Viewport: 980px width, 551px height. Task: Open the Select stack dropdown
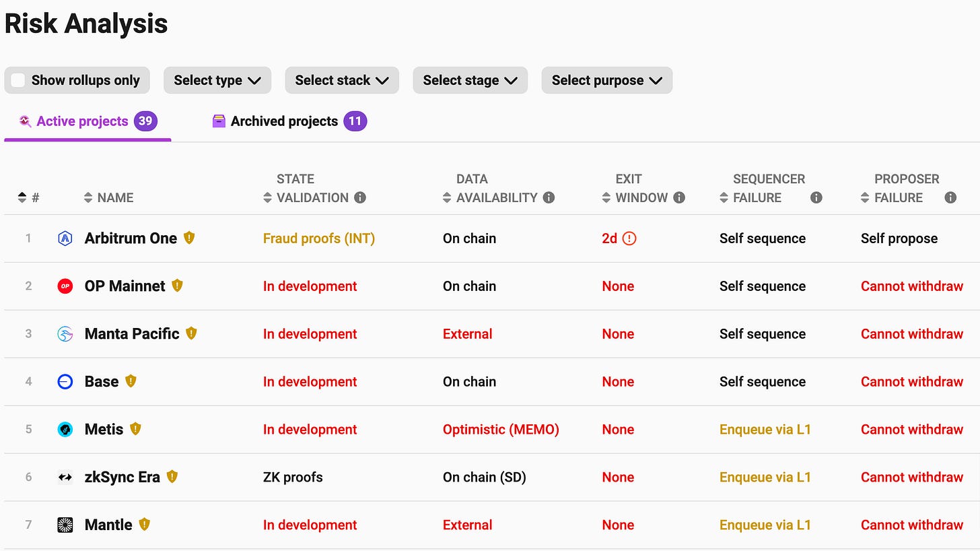pos(342,80)
